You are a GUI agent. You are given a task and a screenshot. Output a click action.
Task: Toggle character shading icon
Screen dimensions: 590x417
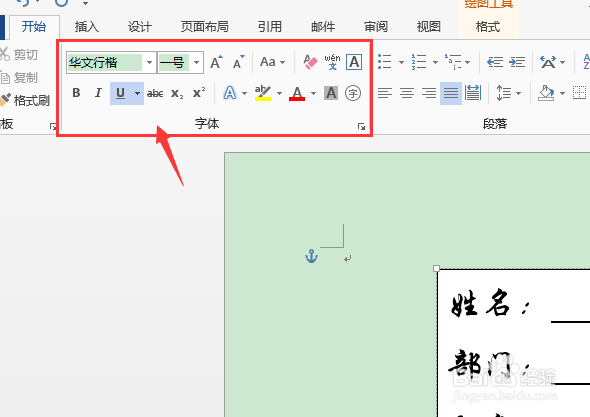point(331,93)
